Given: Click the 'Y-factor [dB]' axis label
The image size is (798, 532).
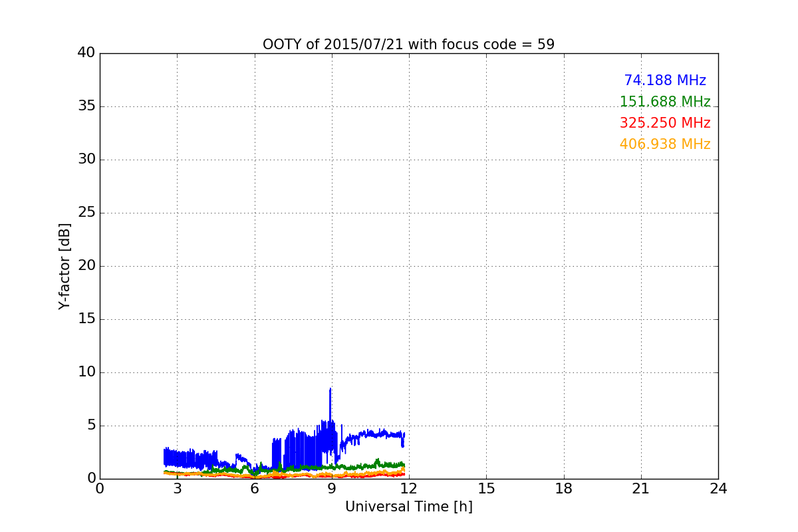Looking at the screenshot, I should click(x=65, y=266).
